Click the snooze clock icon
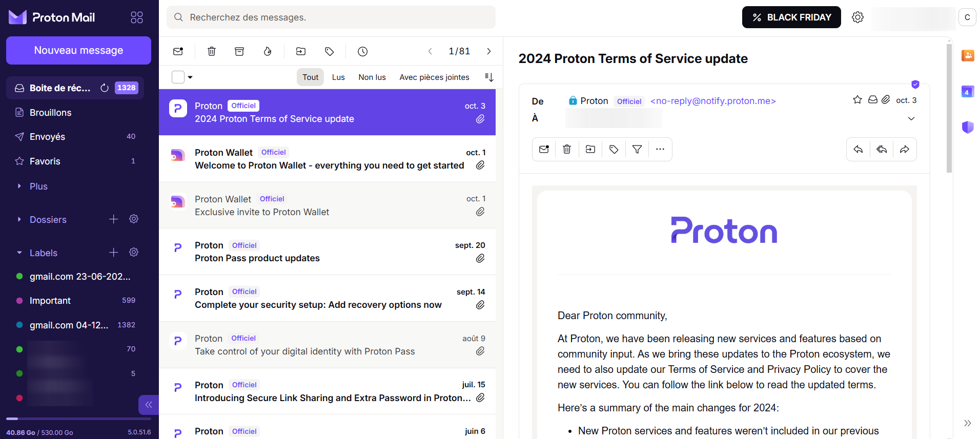Image resolution: width=980 pixels, height=439 pixels. pos(363,51)
